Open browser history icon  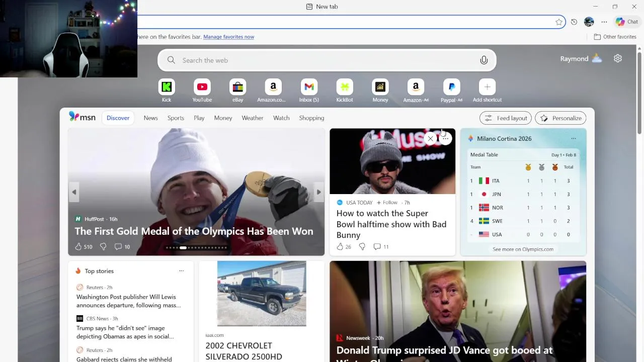click(574, 22)
